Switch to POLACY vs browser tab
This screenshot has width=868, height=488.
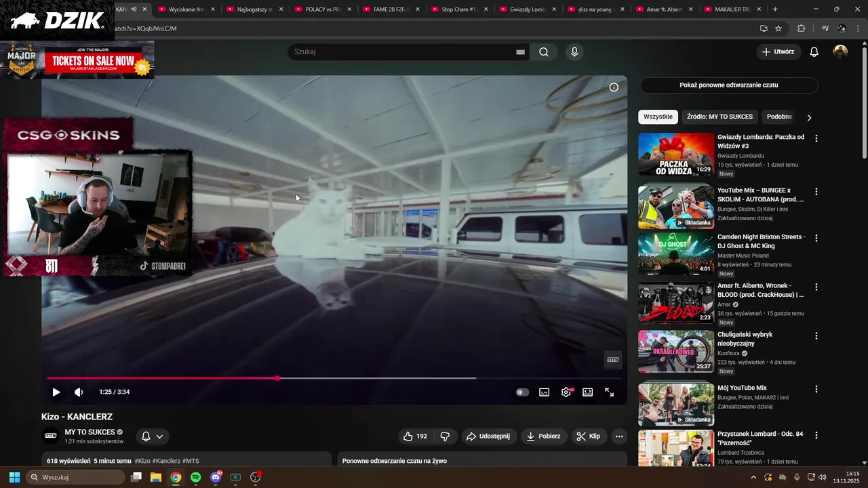click(323, 9)
